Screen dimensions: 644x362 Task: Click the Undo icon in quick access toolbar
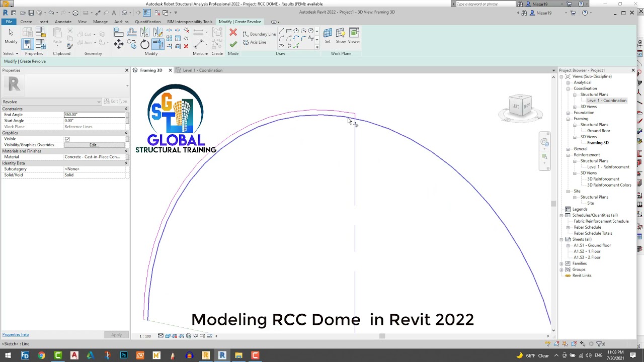pos(51,13)
